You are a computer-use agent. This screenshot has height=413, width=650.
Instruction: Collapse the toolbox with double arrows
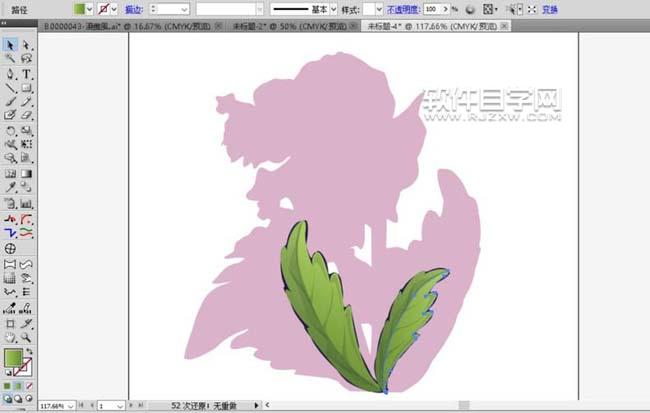point(4,23)
